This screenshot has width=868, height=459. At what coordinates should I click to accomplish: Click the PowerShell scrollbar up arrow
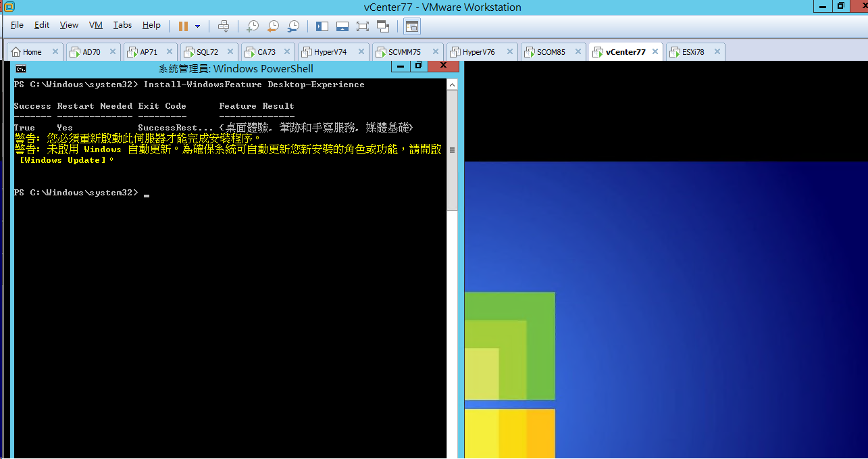(x=453, y=84)
